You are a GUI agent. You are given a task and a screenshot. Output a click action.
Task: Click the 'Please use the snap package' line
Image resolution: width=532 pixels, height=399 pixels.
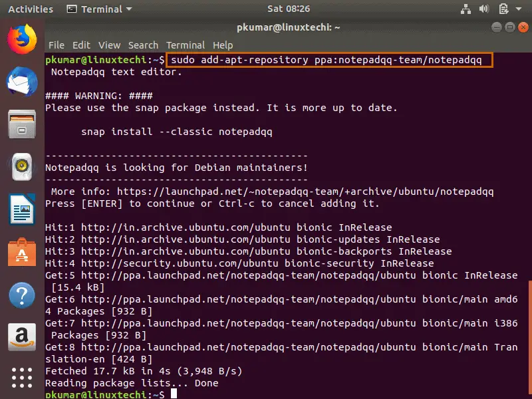point(221,108)
